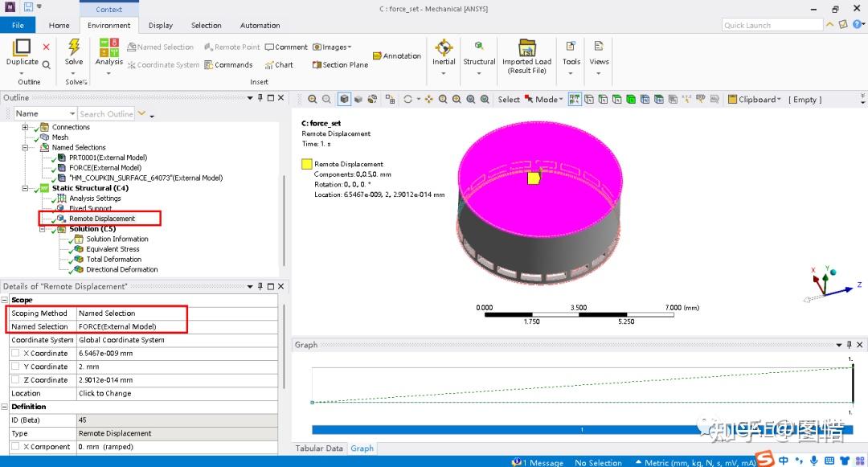
Task: Collapse the Scope section in Details
Action: (x=5, y=300)
